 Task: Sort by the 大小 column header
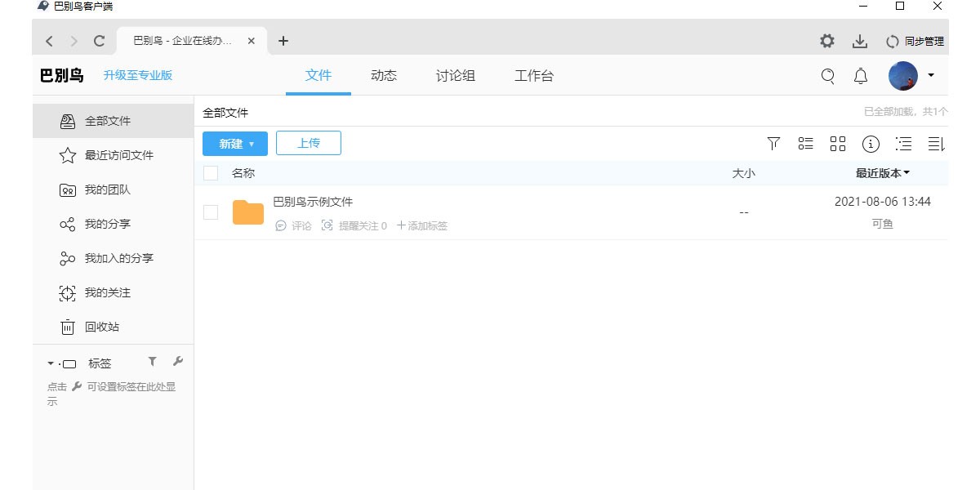[x=744, y=173]
